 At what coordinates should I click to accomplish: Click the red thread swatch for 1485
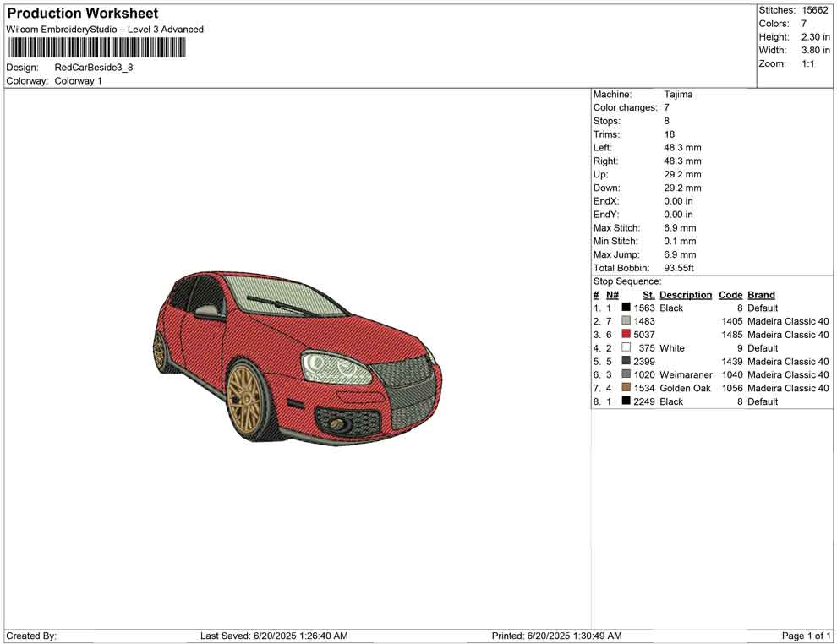[x=626, y=335]
